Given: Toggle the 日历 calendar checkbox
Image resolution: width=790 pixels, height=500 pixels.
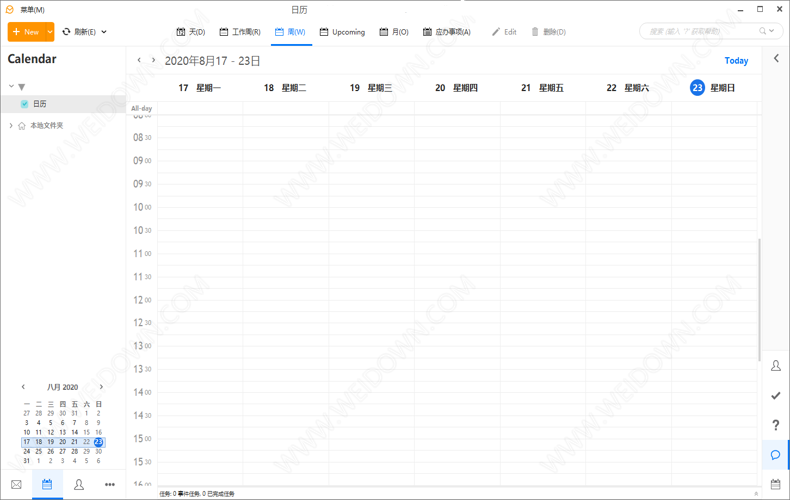Looking at the screenshot, I should [24, 104].
